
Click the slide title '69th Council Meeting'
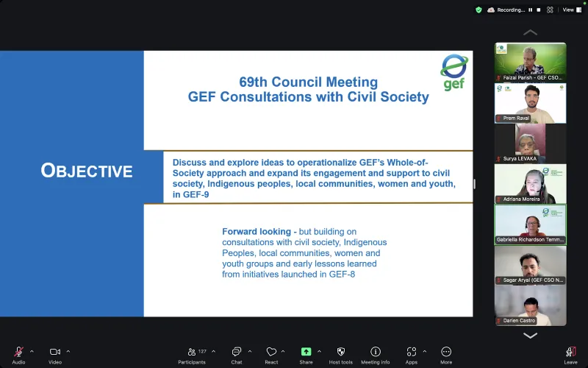(308, 82)
